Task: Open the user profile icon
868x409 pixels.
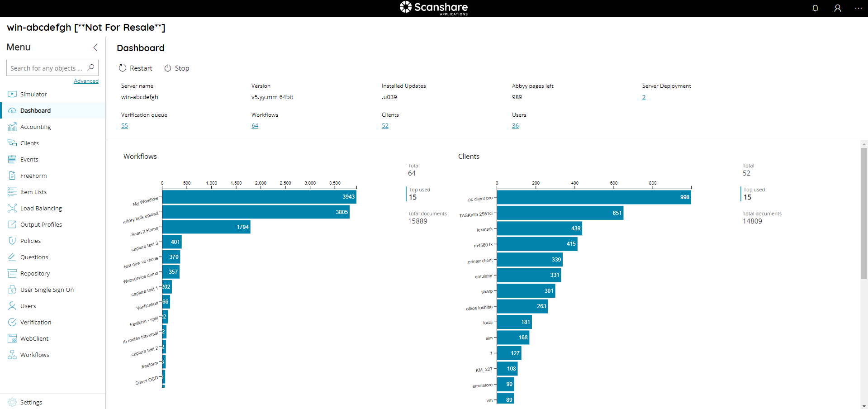Action: click(x=838, y=8)
